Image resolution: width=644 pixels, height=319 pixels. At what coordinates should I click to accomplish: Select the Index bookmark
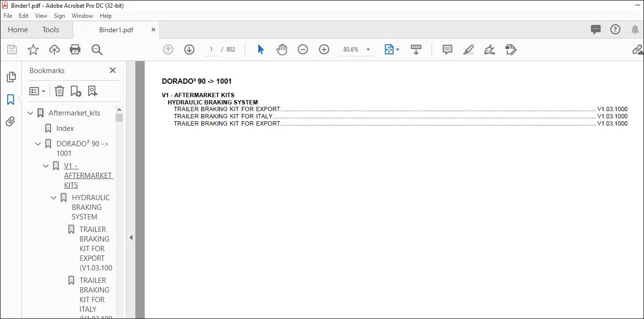pos(65,128)
